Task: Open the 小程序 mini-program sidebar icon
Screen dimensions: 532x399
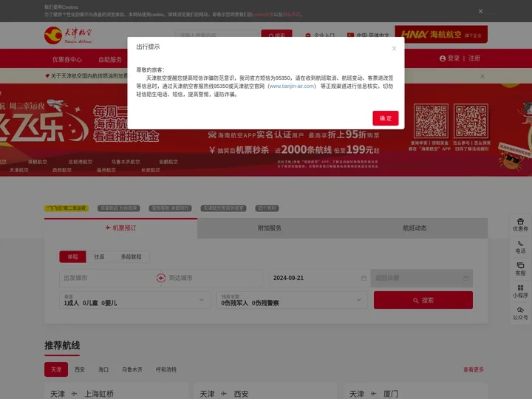Action: pos(520,291)
